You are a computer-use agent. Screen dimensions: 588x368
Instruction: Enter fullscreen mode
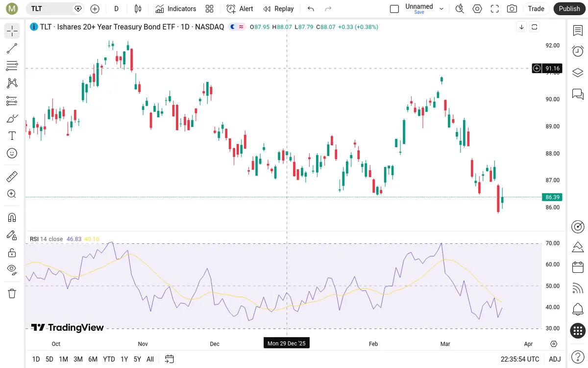click(494, 9)
